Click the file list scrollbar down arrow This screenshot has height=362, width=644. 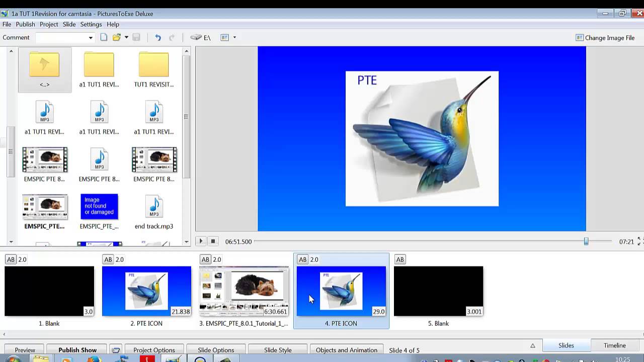(187, 242)
